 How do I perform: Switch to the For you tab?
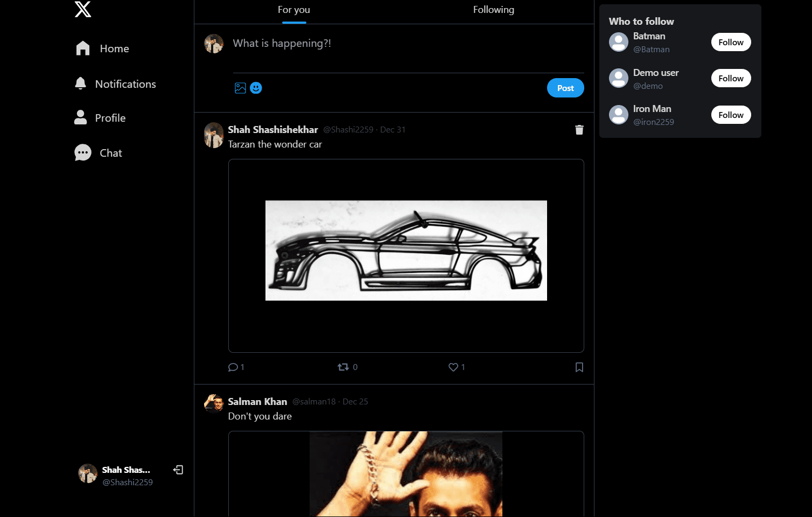click(x=294, y=10)
